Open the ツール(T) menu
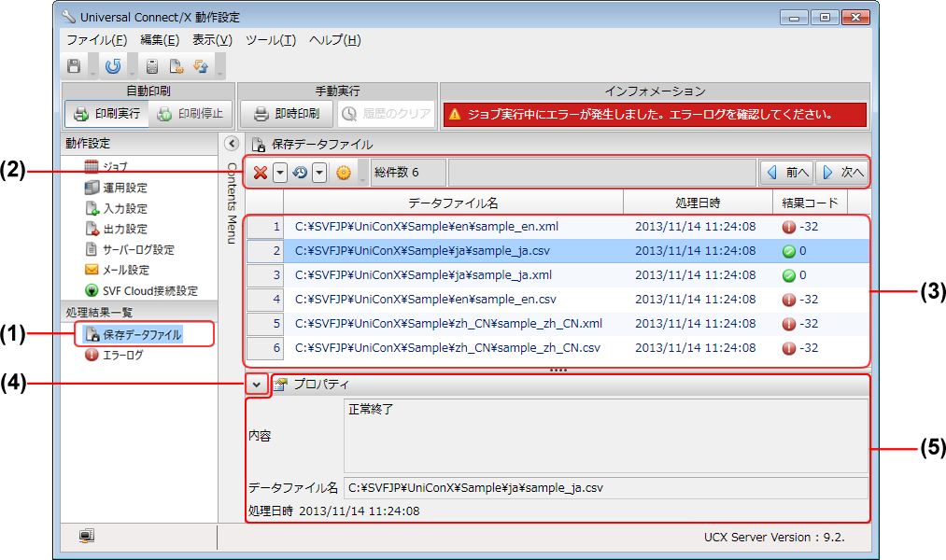The height and width of the screenshot is (560, 946). pyautogui.click(x=270, y=40)
